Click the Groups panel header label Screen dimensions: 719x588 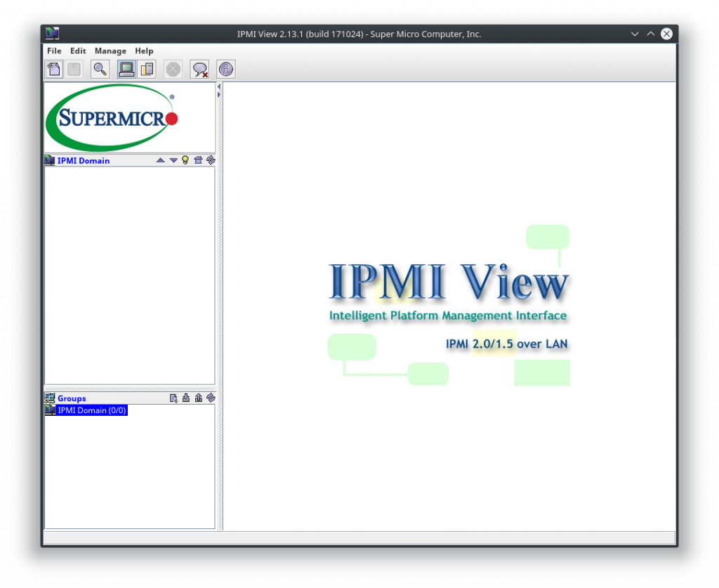72,398
